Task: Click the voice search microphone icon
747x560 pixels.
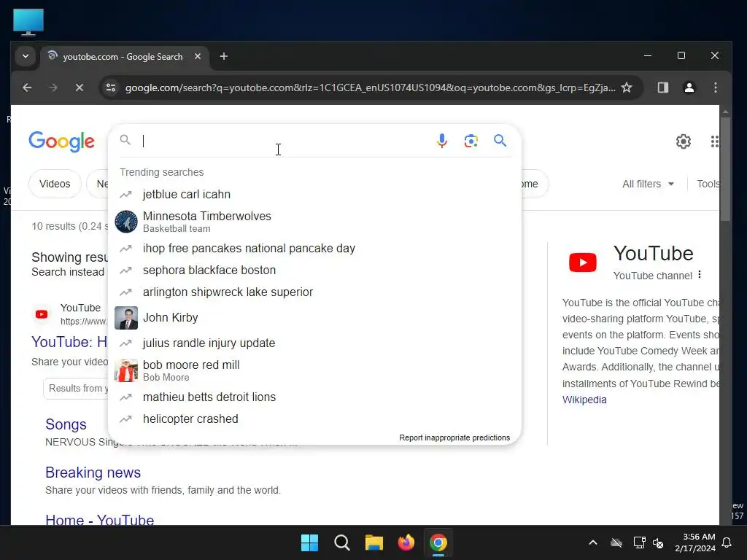Action: point(442,141)
